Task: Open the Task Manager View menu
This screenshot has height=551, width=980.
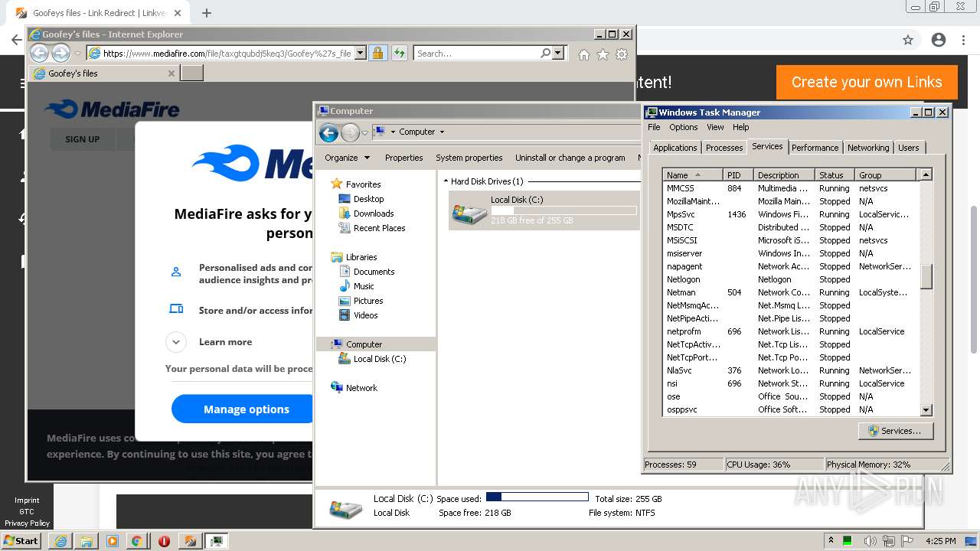Action: pyautogui.click(x=715, y=127)
